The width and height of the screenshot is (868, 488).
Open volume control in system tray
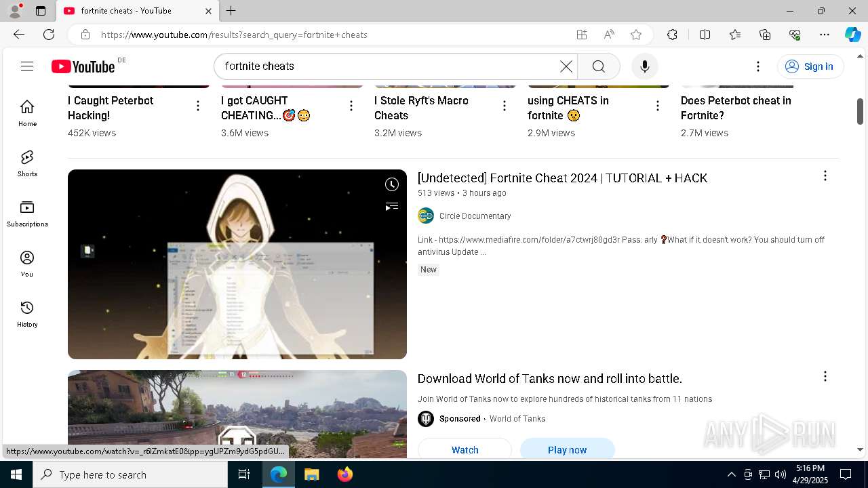780,474
